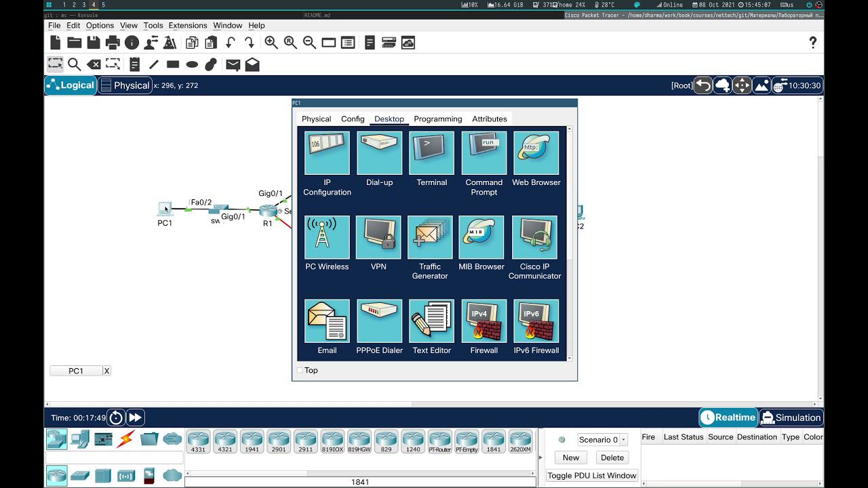The image size is (868, 488).
Task: Launch the PPPoE Dialer app
Action: 379,321
